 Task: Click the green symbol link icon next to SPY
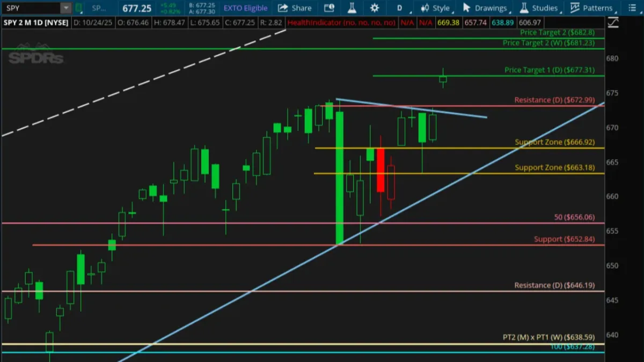click(x=79, y=8)
